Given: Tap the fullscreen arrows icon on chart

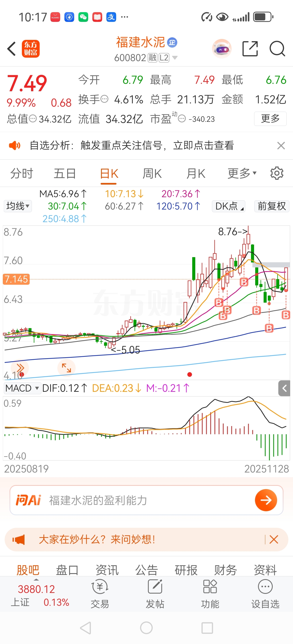Looking at the screenshot, I should click(x=66, y=368).
